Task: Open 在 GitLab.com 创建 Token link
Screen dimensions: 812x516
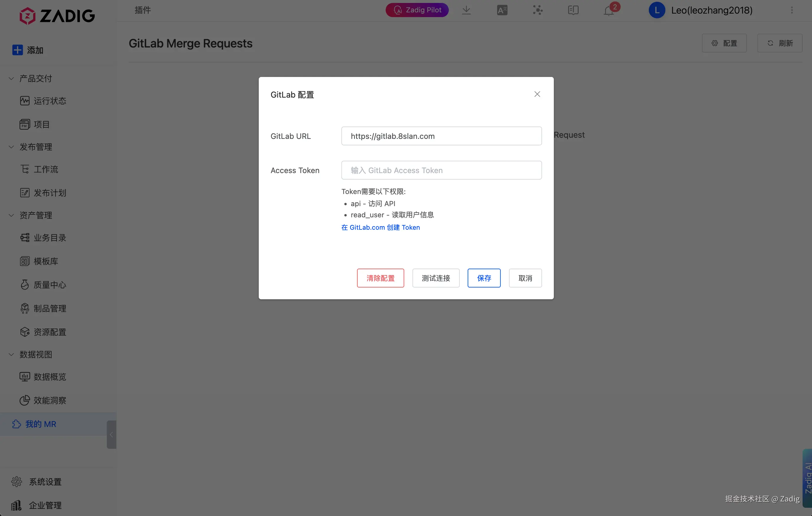Action: pyautogui.click(x=380, y=228)
